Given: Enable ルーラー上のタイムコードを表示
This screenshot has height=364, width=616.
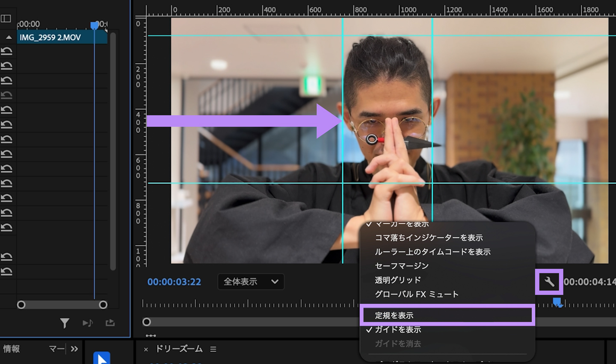Looking at the screenshot, I should tap(432, 252).
